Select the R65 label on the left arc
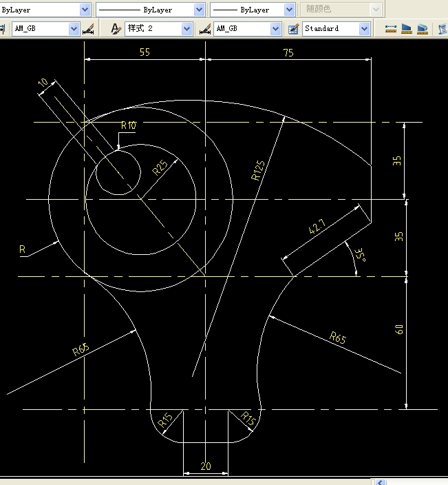Viewport: 448px width, 485px height. (x=81, y=349)
